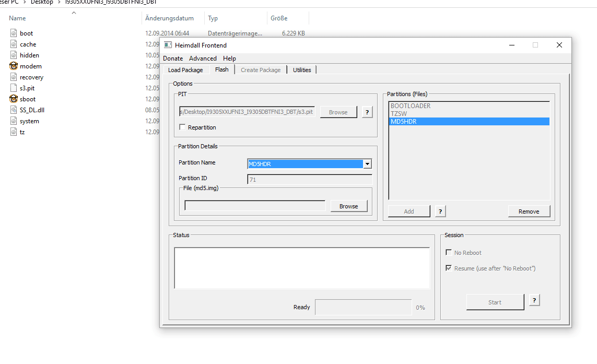Viewport: 597px width, 364px height.
Task: Click the md5.img file path field
Action: point(255,206)
